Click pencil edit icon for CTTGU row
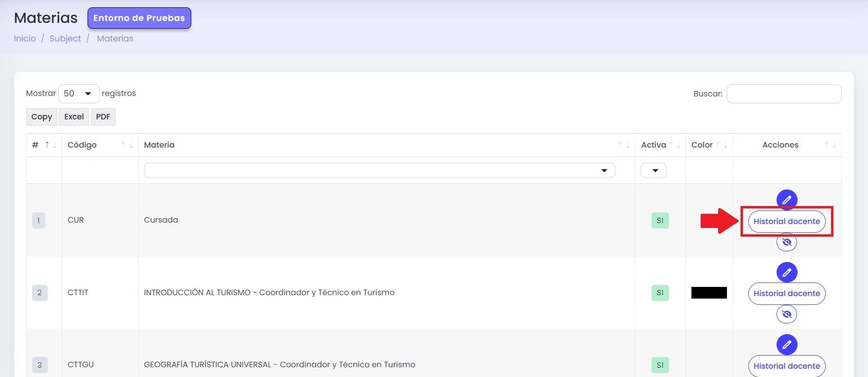 point(787,345)
